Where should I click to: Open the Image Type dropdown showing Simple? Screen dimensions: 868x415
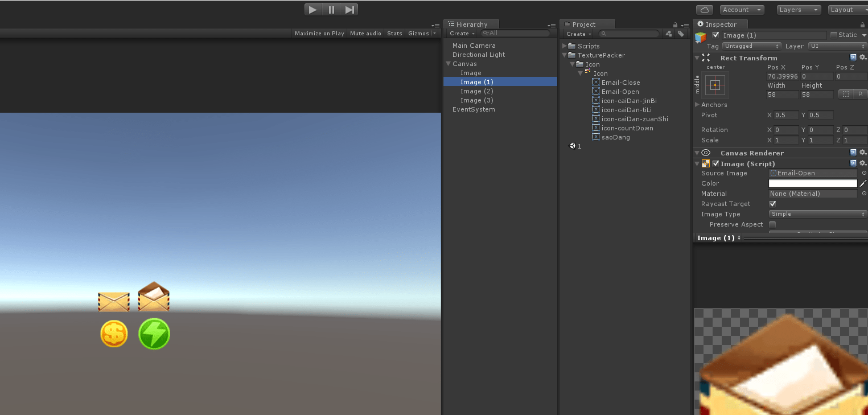(817, 213)
